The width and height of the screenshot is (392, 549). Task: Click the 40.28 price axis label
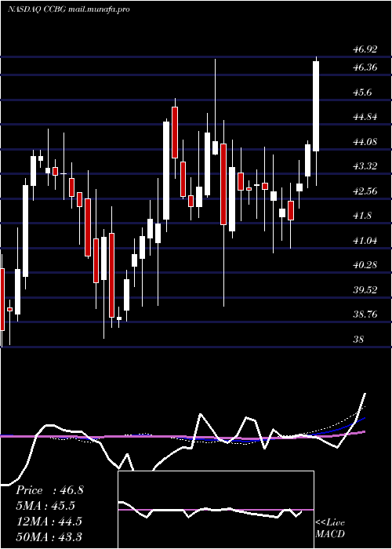click(365, 265)
